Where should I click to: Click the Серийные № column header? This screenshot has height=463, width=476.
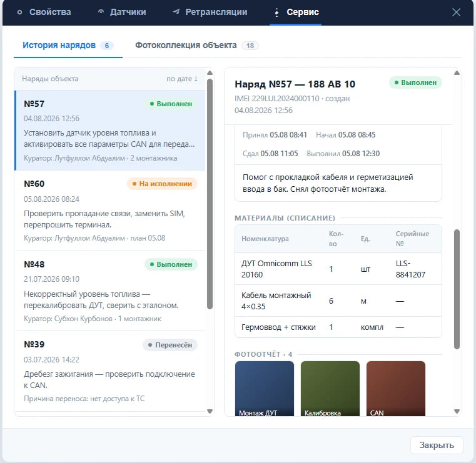tap(412, 239)
